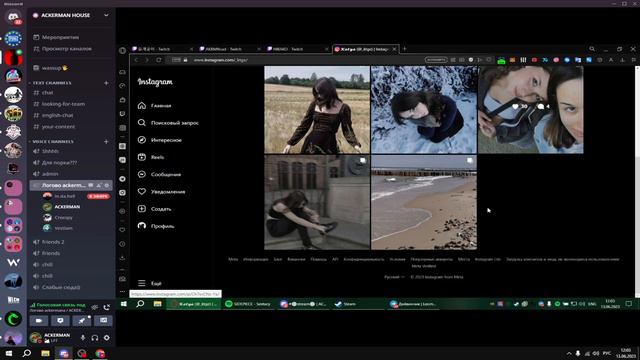Viewport: 640px width, 360px height.
Task: Toggle Discord microphone mute
Action: pyautogui.click(x=83, y=338)
